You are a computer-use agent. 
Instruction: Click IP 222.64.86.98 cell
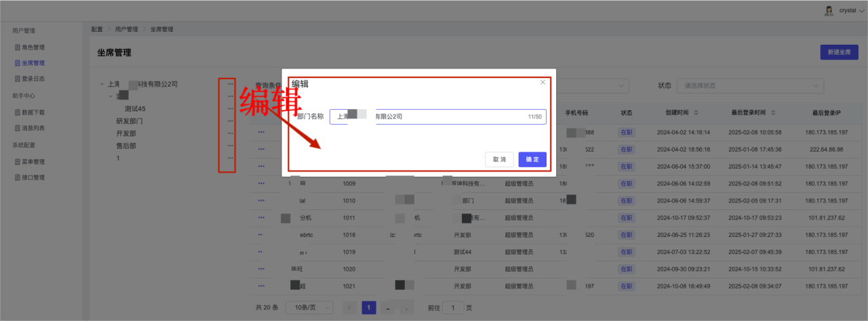pos(825,149)
